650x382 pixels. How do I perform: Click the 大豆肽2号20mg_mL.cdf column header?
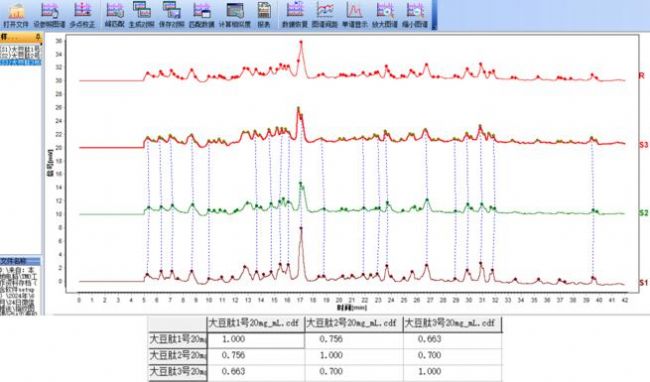coord(354,324)
